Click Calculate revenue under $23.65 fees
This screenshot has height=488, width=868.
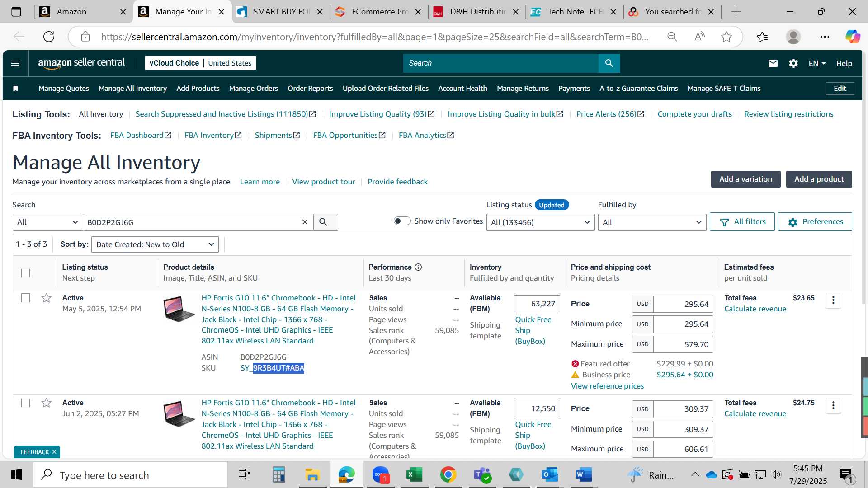[x=755, y=309]
